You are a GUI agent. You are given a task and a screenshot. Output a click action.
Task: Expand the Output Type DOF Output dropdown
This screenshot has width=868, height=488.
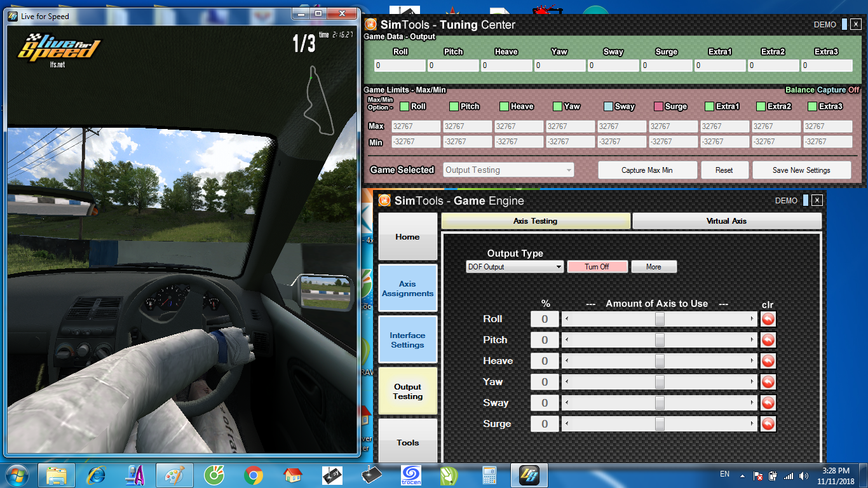tap(515, 267)
